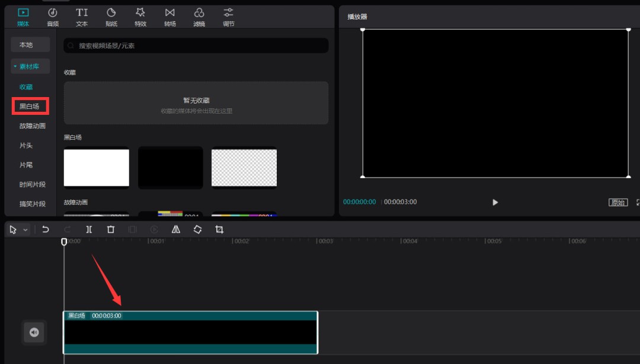Select the 特效 effects icon
This screenshot has height=364, width=640.
tap(140, 17)
